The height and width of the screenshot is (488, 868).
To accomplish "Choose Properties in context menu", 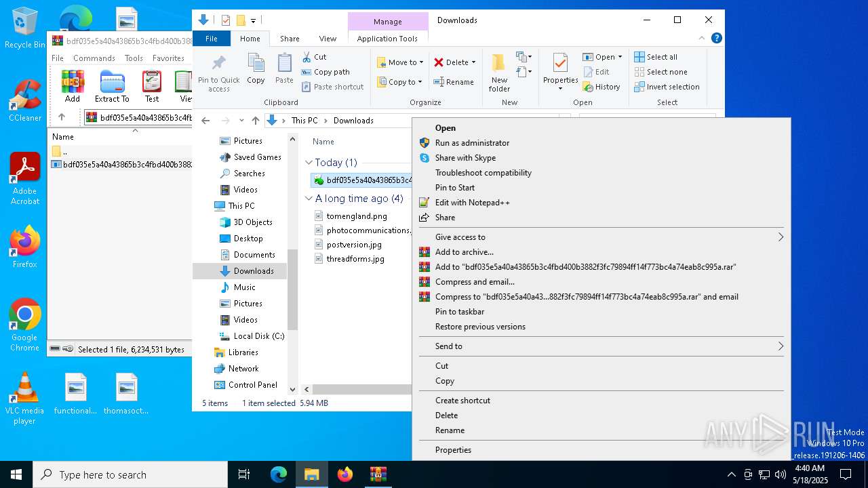I will [x=601, y=450].
